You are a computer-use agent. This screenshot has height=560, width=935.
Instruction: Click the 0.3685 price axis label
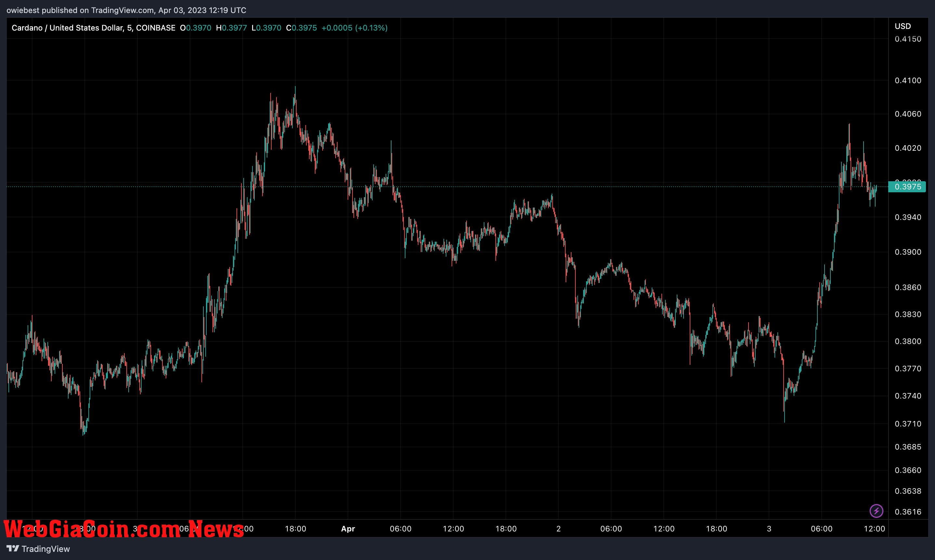tap(908, 447)
